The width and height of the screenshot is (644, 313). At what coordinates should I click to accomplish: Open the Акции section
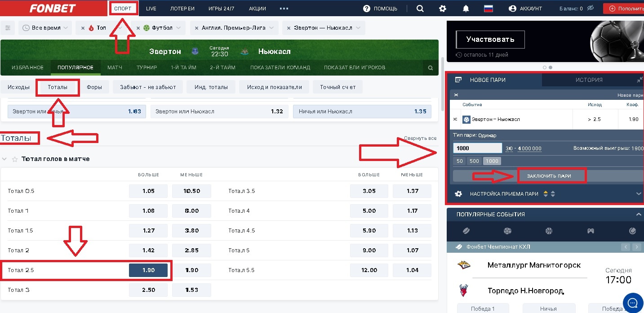[x=258, y=9]
